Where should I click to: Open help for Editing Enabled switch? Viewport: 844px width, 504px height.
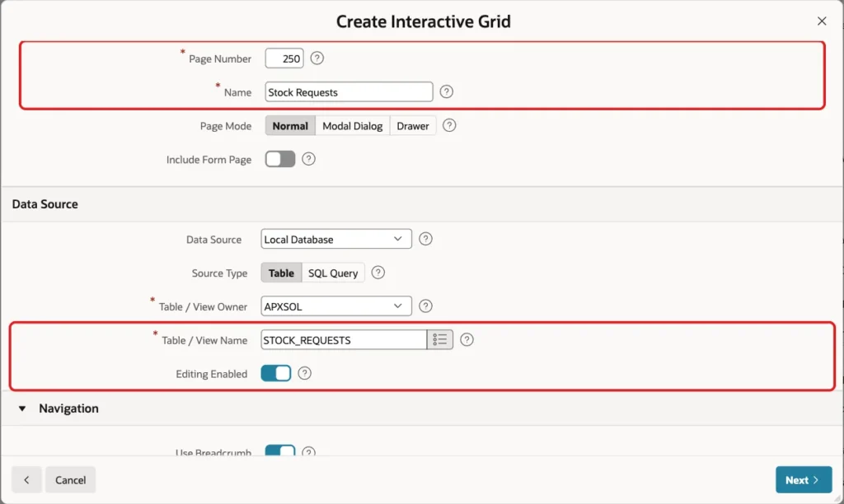click(x=304, y=373)
